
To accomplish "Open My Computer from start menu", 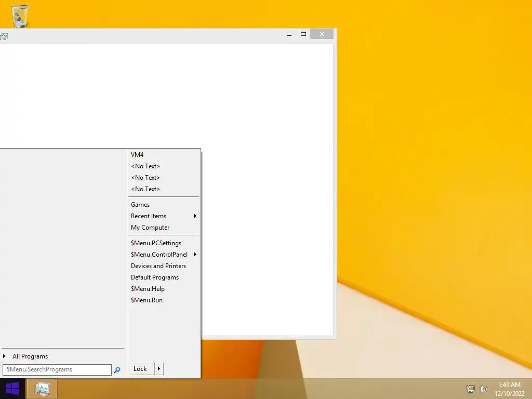I will pos(164,228).
